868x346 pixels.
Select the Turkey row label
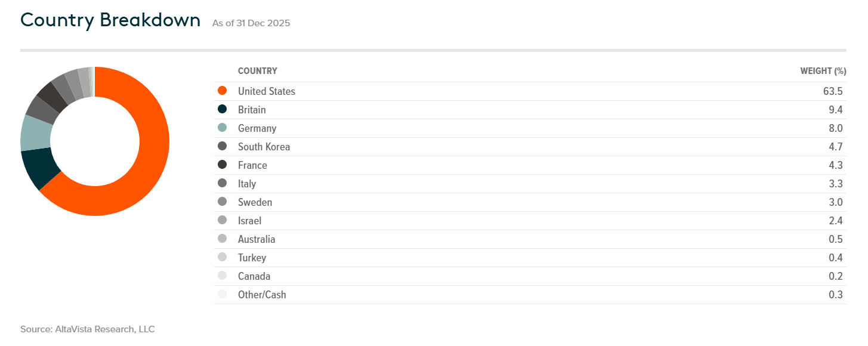(x=252, y=258)
